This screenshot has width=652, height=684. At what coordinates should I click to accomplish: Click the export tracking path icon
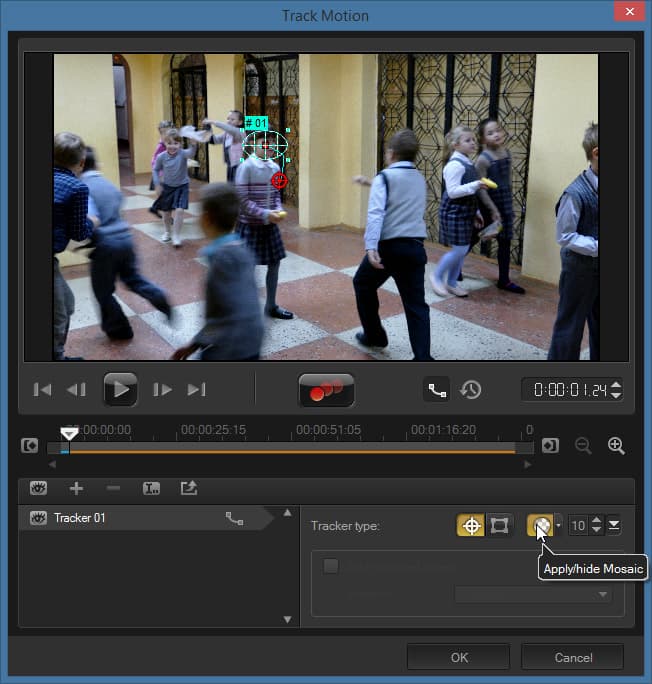189,488
